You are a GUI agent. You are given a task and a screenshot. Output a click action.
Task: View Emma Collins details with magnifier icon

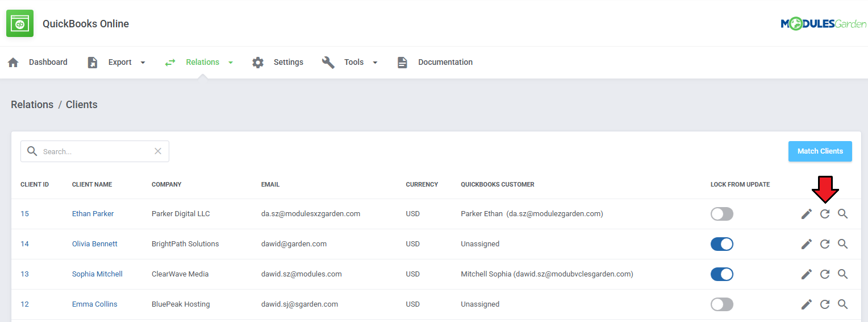[843, 304]
